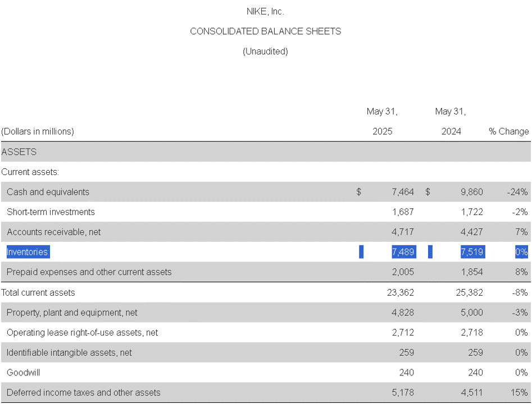This screenshot has width=532, height=404.
Task: Click the -3% change value
Action: point(520,313)
